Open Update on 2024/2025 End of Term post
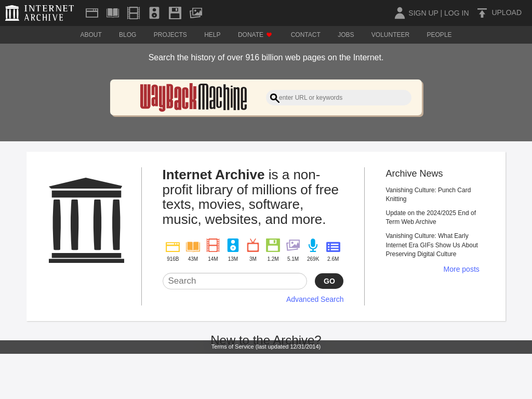The width and height of the screenshot is (532, 399). [x=431, y=217]
